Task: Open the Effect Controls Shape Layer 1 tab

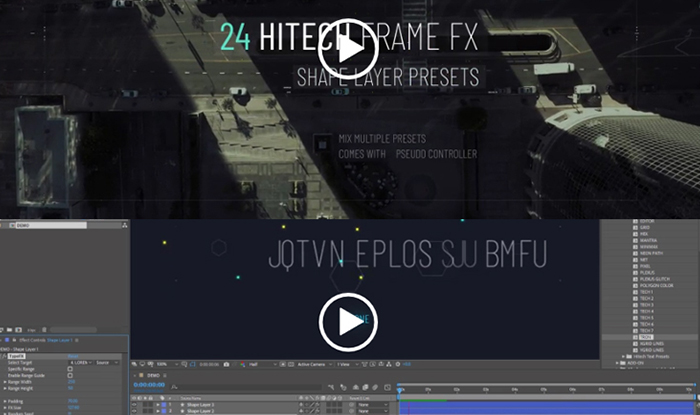Action: click(x=46, y=340)
